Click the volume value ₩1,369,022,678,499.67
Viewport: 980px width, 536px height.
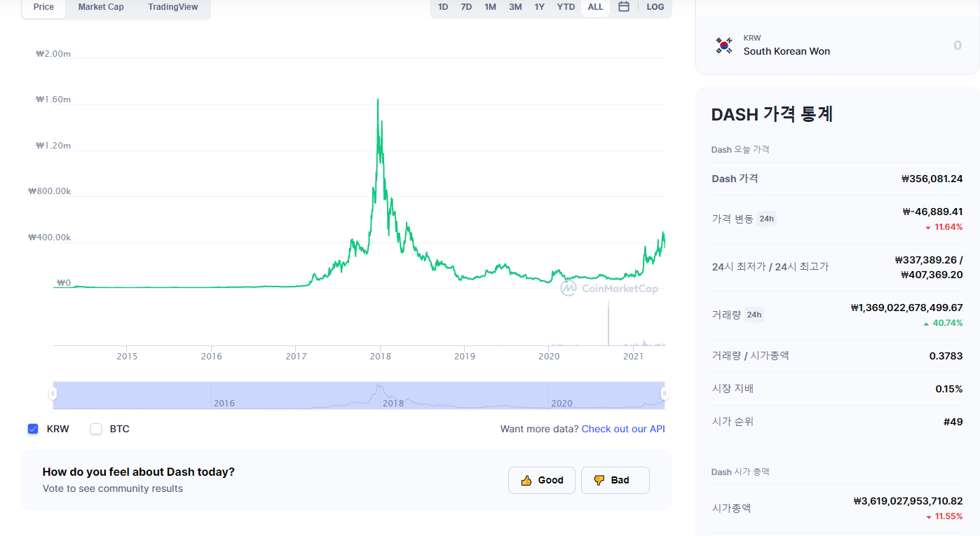[907, 308]
